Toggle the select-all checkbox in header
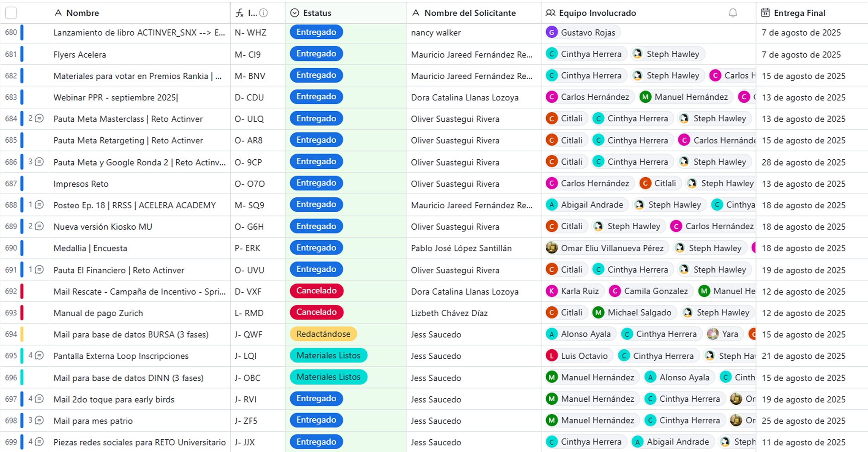Viewport: 868px width, 452px height. [x=11, y=13]
